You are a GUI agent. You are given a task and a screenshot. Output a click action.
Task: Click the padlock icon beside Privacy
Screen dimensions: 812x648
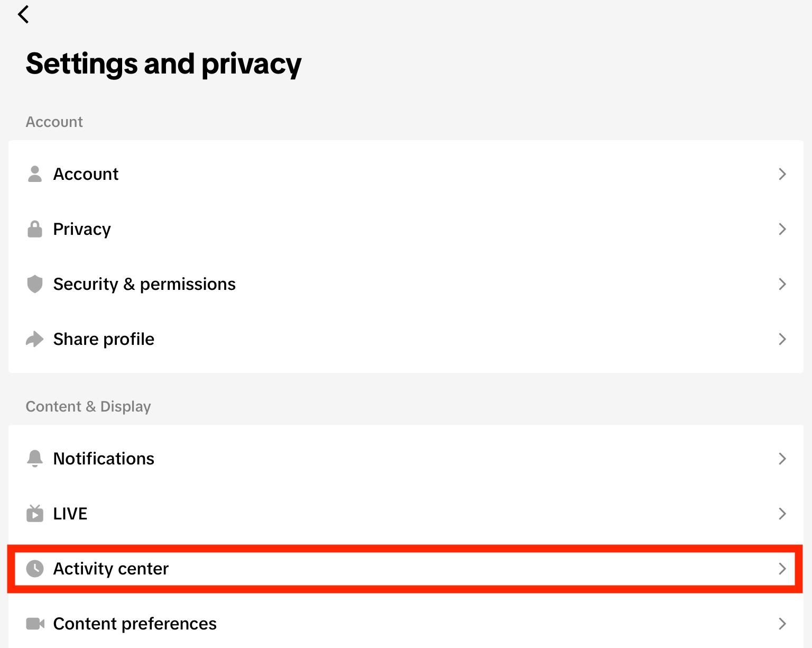tap(35, 229)
